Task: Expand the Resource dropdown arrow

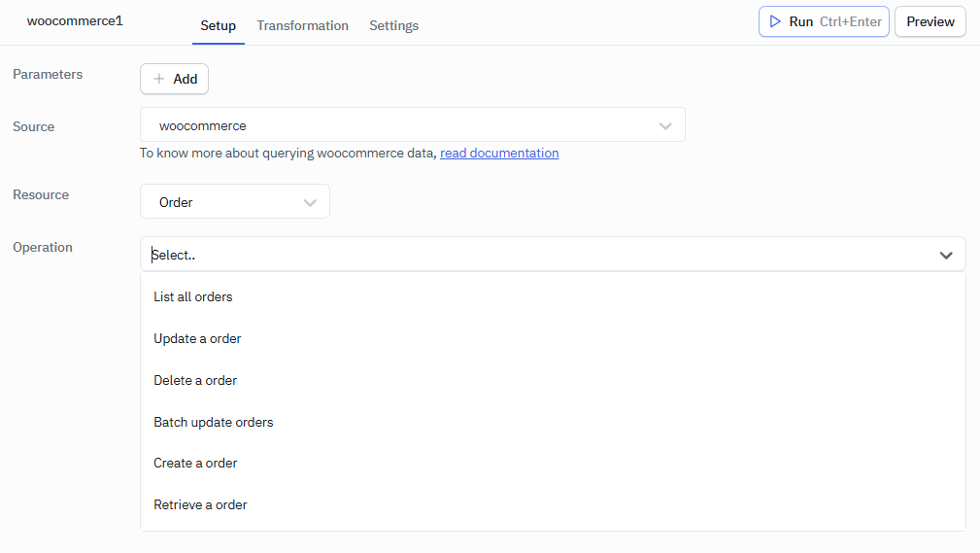Action: pyautogui.click(x=310, y=202)
